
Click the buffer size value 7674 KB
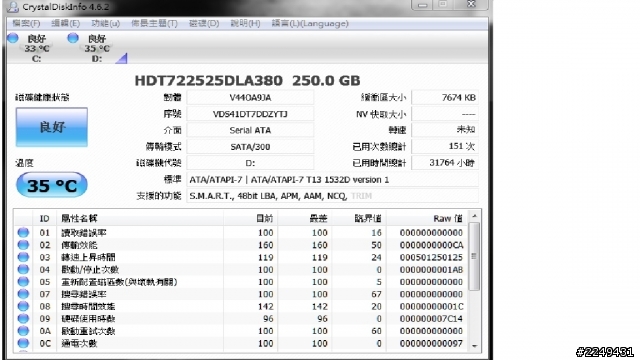[x=445, y=98]
